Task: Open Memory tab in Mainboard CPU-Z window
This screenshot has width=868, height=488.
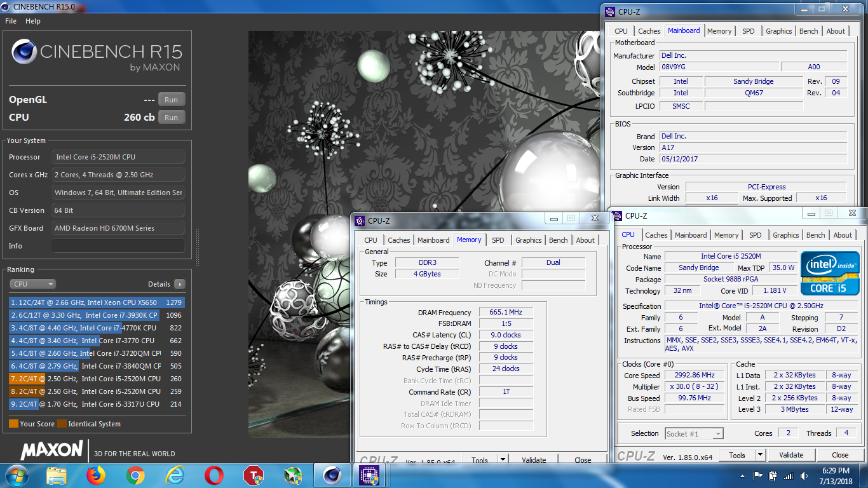Action: [719, 31]
